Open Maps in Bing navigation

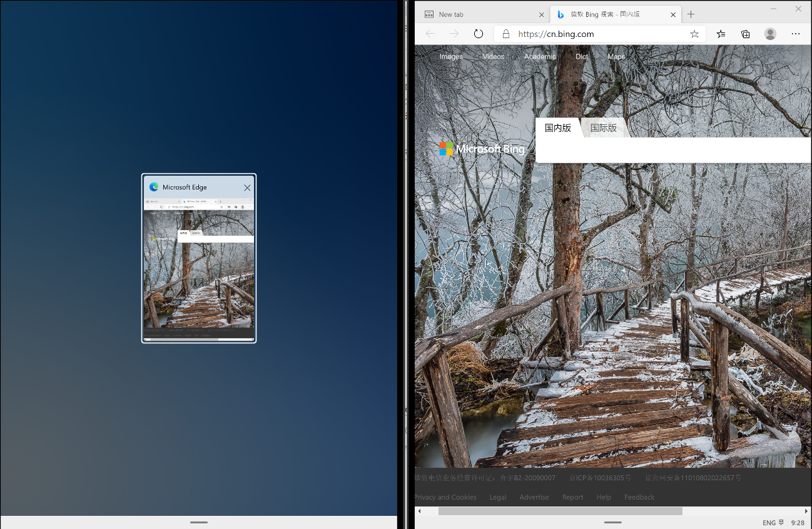point(616,56)
